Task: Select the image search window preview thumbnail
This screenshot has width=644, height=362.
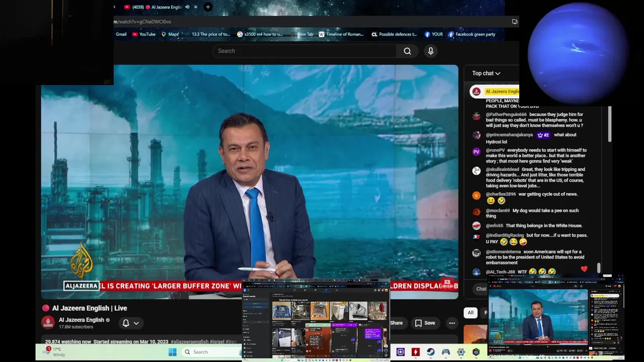Action: (316, 320)
